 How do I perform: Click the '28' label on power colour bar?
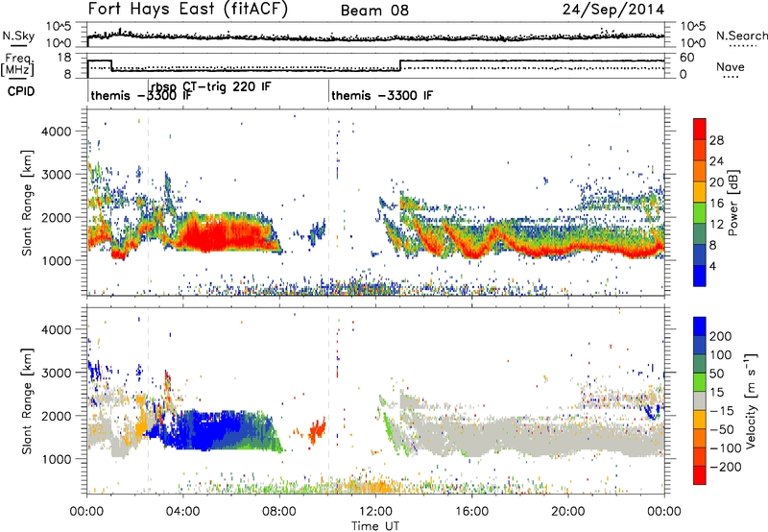tap(716, 140)
